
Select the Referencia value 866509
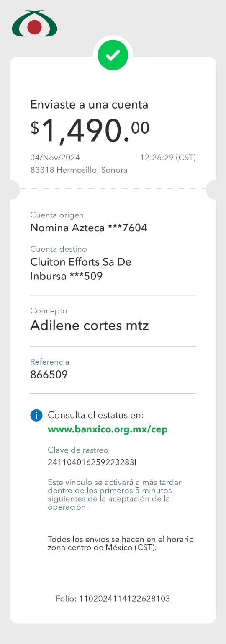tap(49, 375)
